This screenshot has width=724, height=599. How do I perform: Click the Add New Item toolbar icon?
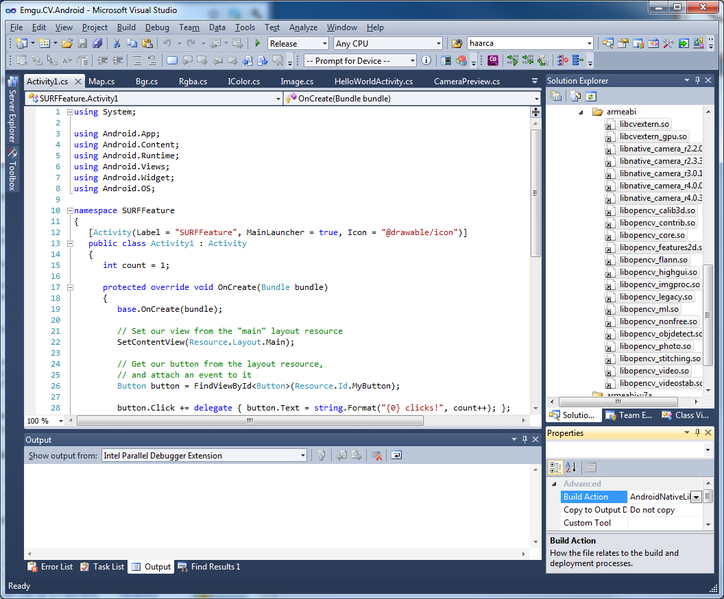click(45, 43)
